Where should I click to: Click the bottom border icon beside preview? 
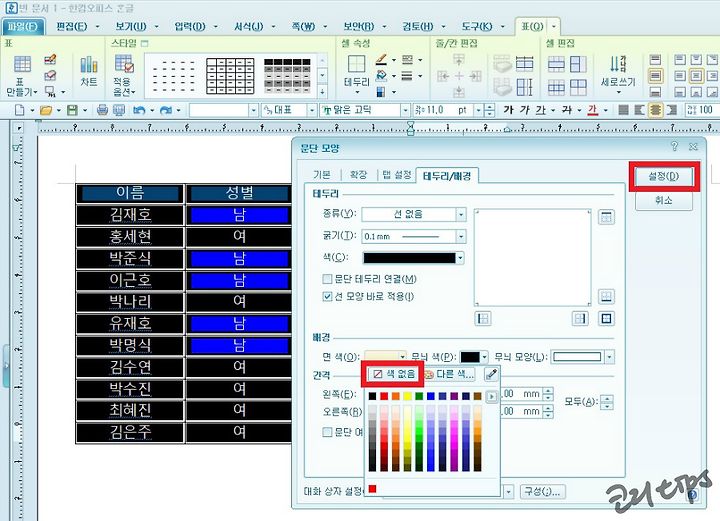point(606,296)
